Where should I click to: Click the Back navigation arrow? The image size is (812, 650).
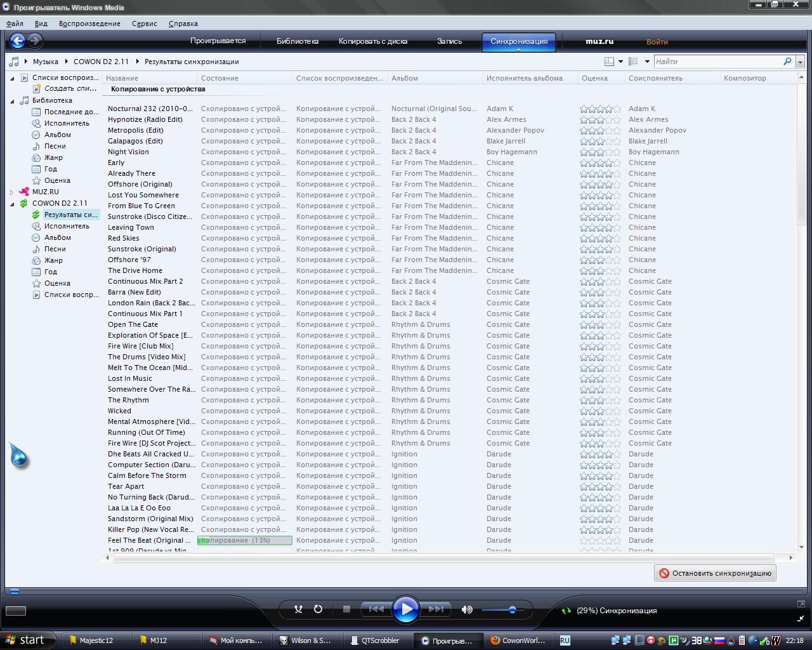[18, 41]
